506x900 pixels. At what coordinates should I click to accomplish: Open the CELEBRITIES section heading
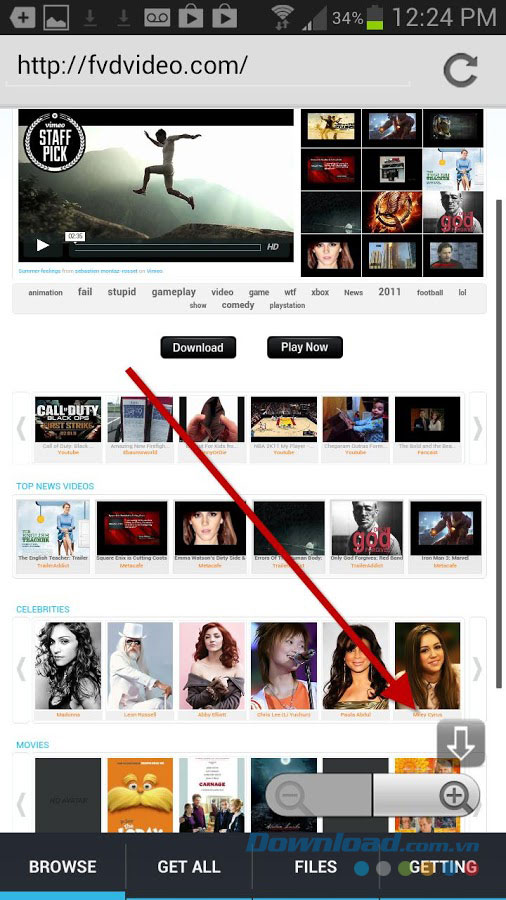click(x=43, y=610)
